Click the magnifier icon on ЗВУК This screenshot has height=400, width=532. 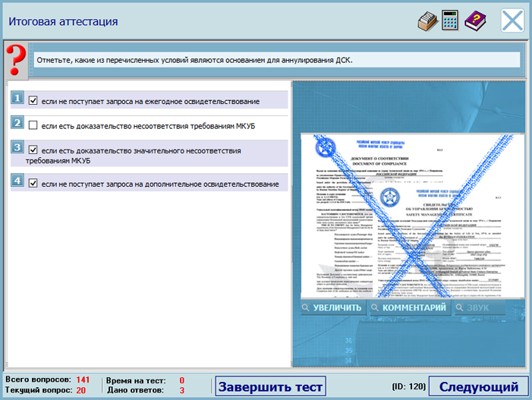[x=459, y=307]
